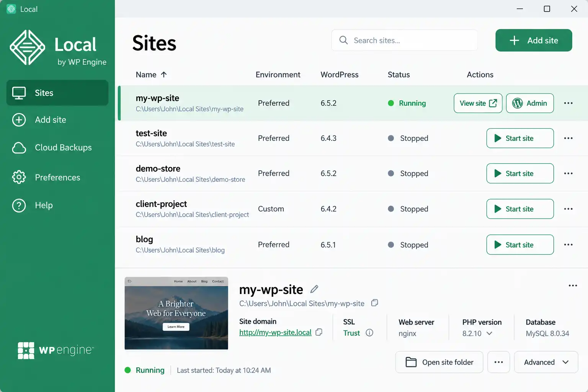
Task: Click the Local app icon in title bar
Action: (x=11, y=9)
